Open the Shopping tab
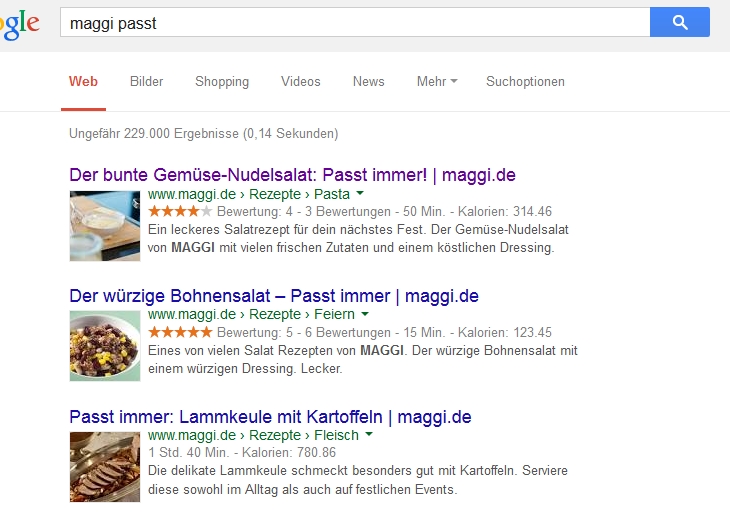Image resolution: width=730 pixels, height=516 pixels. coord(222,81)
